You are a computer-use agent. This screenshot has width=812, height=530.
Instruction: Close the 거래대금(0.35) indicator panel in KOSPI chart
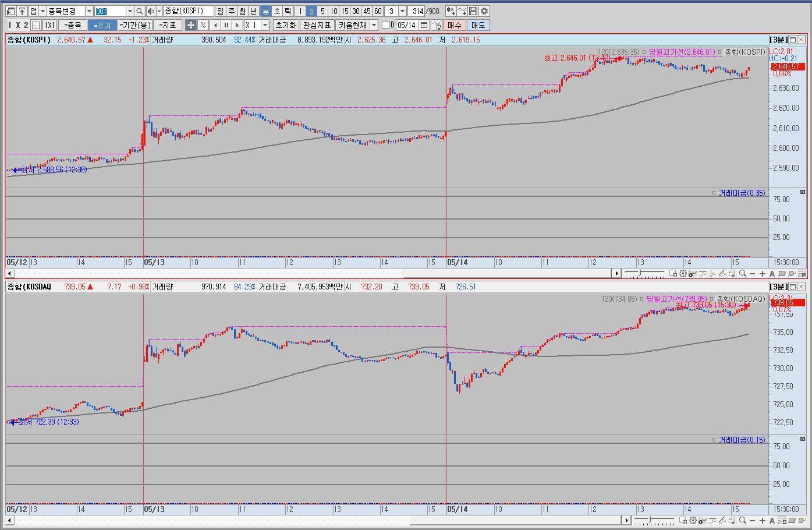click(x=803, y=192)
